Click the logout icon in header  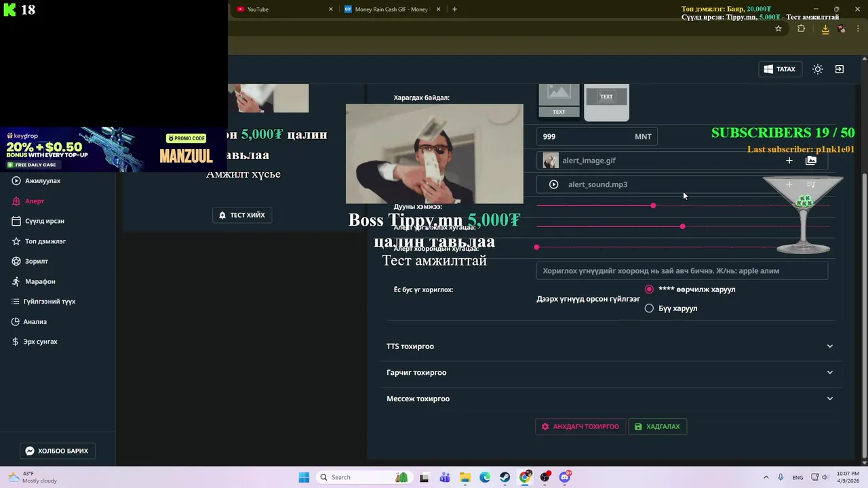[839, 69]
